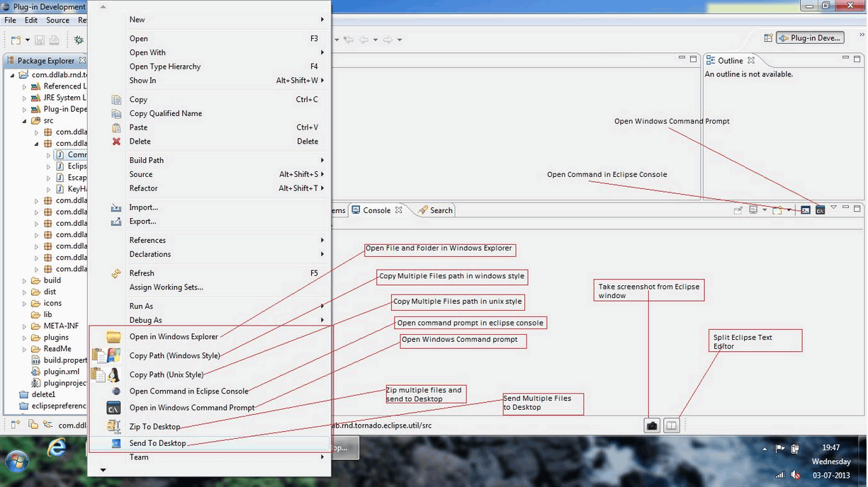Viewport: 868px width, 487px height.
Task: Expand the META-INF folder arrow
Action: tap(24, 326)
